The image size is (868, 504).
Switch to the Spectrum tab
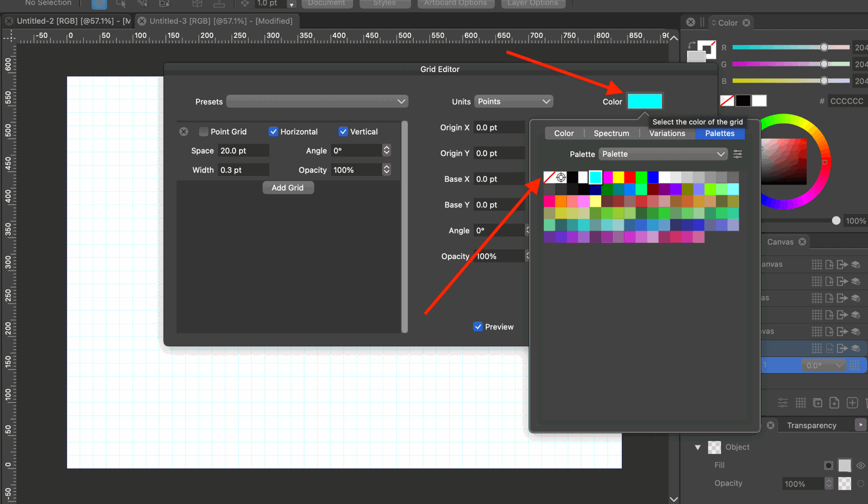[x=611, y=133]
